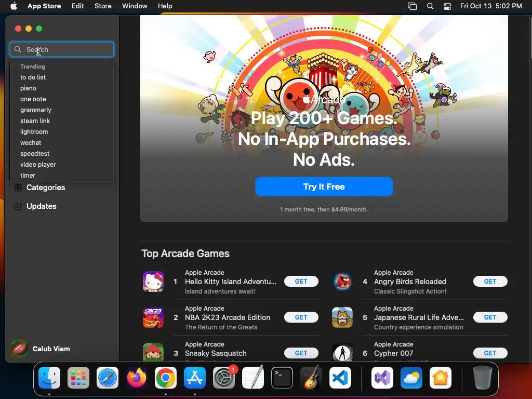Get Japanese Rural Life Adventure
532x399 pixels.
pyautogui.click(x=490, y=317)
